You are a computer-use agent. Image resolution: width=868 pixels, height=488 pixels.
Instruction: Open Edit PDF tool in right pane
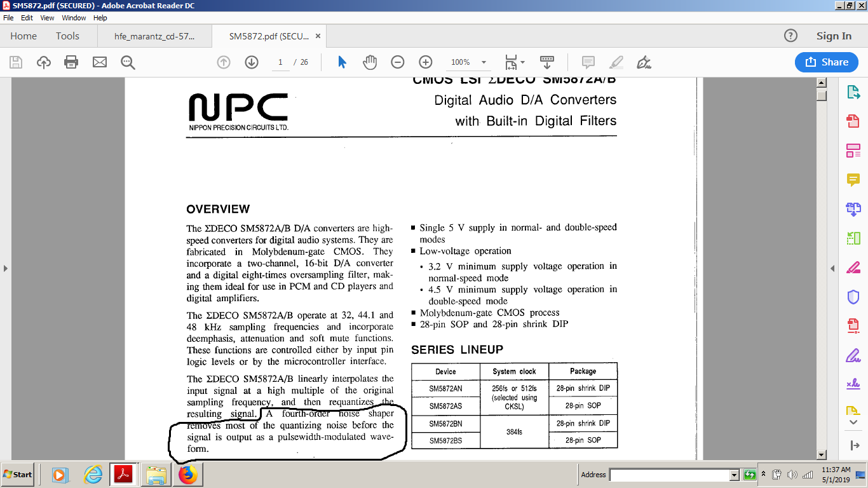[853, 151]
